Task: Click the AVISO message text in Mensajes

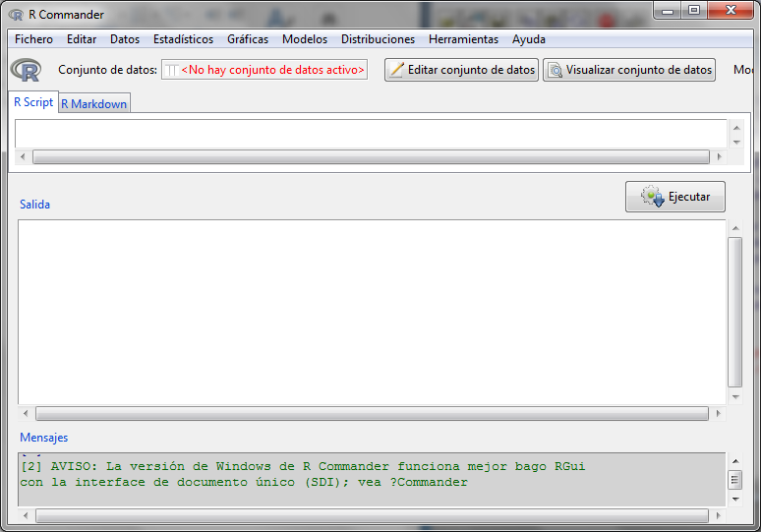Action: (x=303, y=474)
